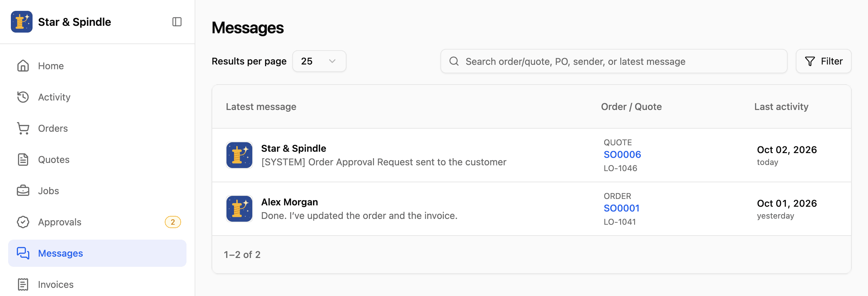Click the Invoices receipt icon
This screenshot has width=868, height=296.
[x=23, y=284]
